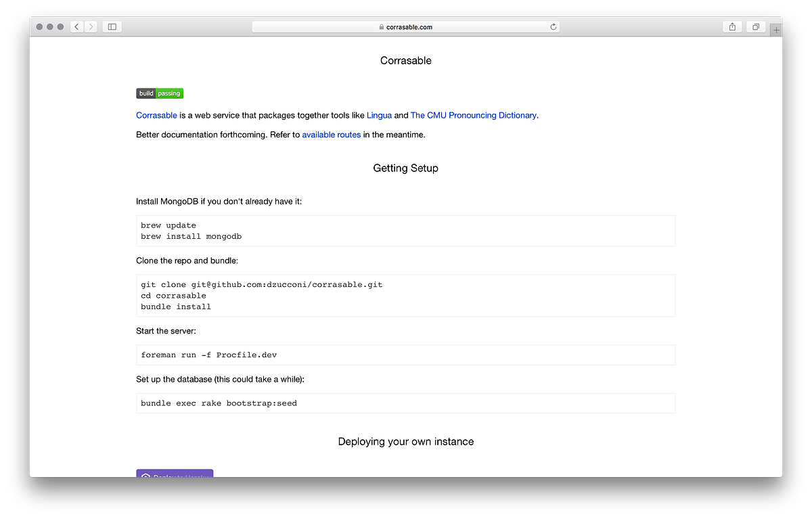Show all tabs overview
This screenshot has width=812, height=519.
pyautogui.click(x=756, y=26)
